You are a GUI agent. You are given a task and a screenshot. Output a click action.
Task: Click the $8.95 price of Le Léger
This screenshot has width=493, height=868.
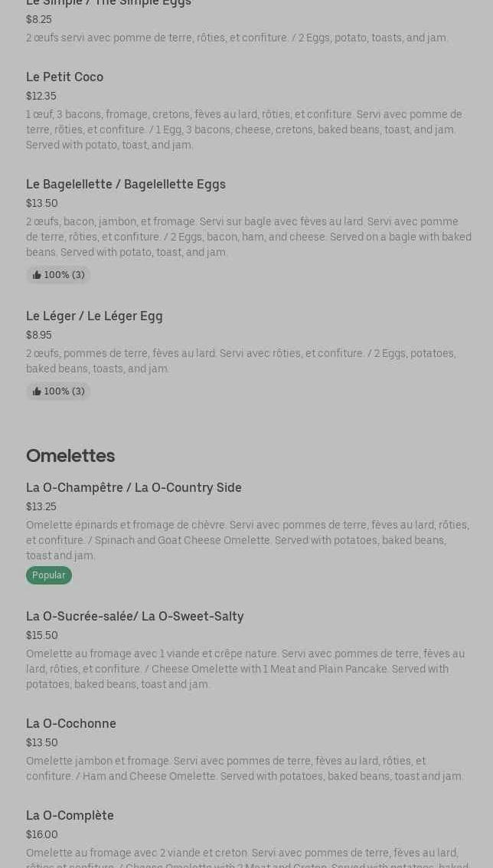pyautogui.click(x=38, y=336)
